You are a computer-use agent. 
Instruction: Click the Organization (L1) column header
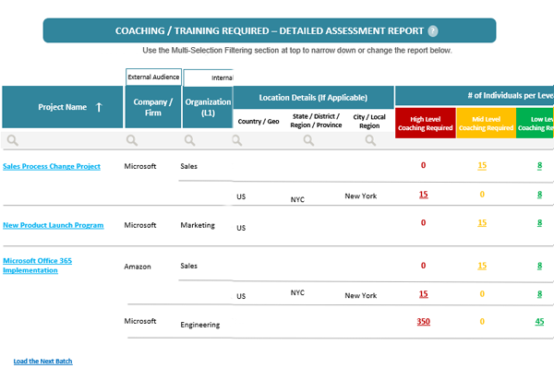coord(208,107)
